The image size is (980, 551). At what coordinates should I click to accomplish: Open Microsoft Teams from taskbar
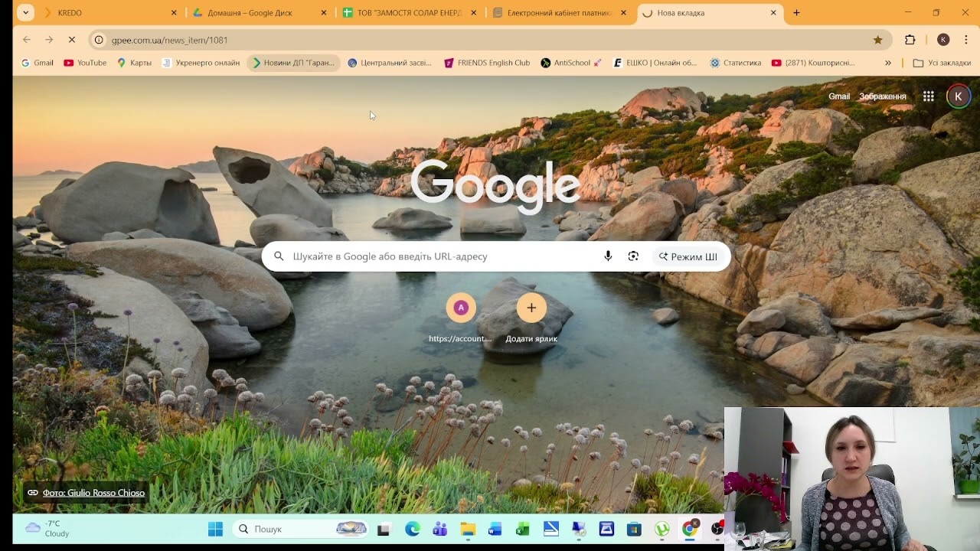pyautogui.click(x=440, y=529)
